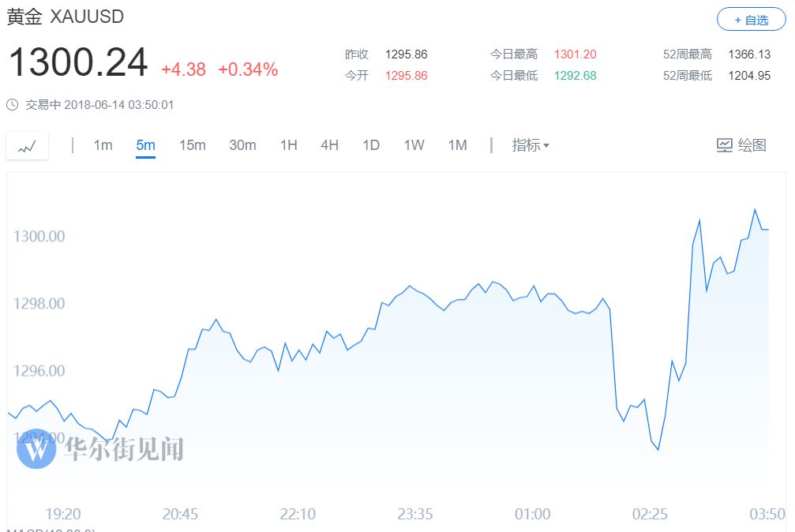
Task: Click the 1300.00 price axis label
Action: [x=39, y=236]
